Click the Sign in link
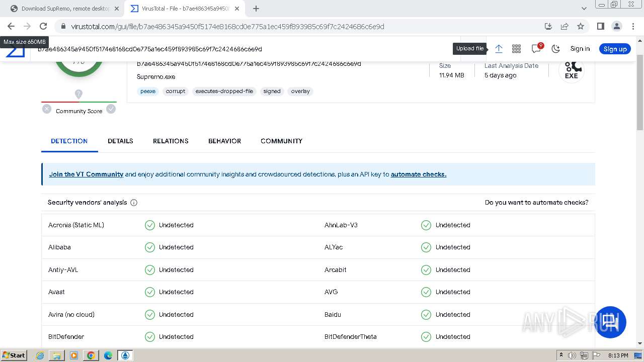The image size is (644, 362). point(580,49)
